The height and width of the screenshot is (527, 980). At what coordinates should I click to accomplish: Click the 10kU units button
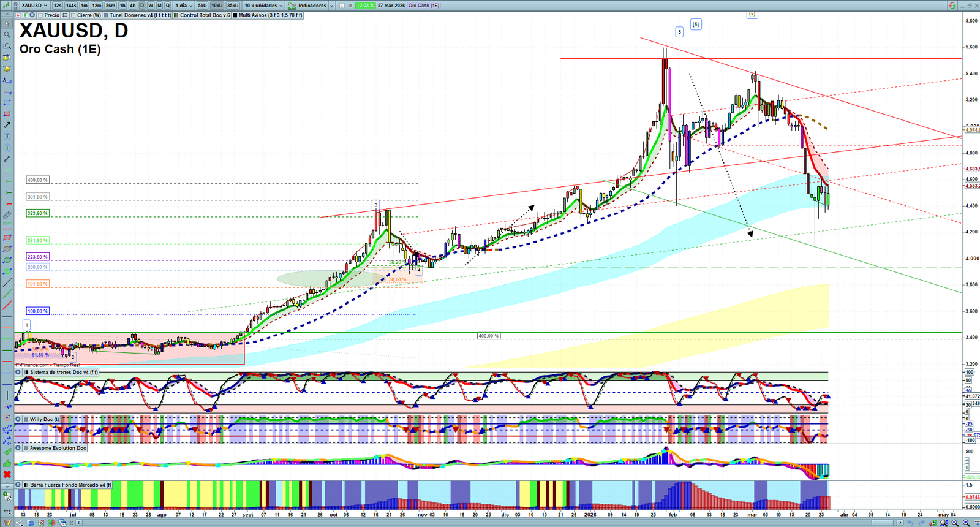click(217, 6)
